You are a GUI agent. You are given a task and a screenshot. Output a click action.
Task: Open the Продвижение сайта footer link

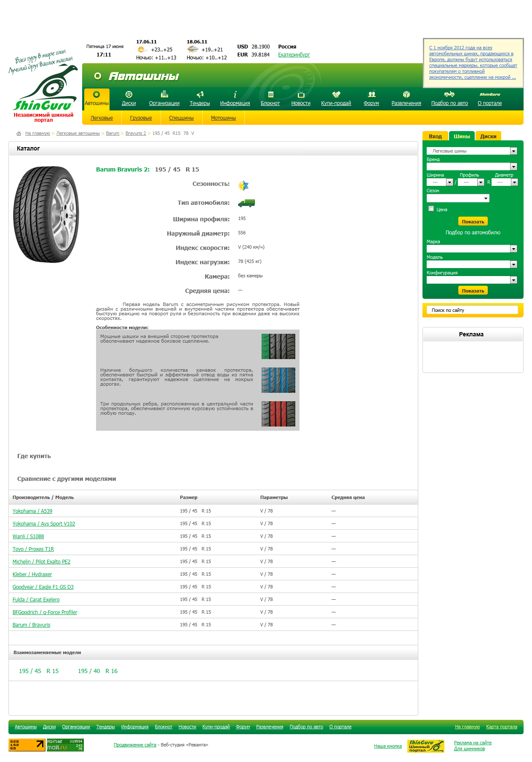click(x=135, y=745)
